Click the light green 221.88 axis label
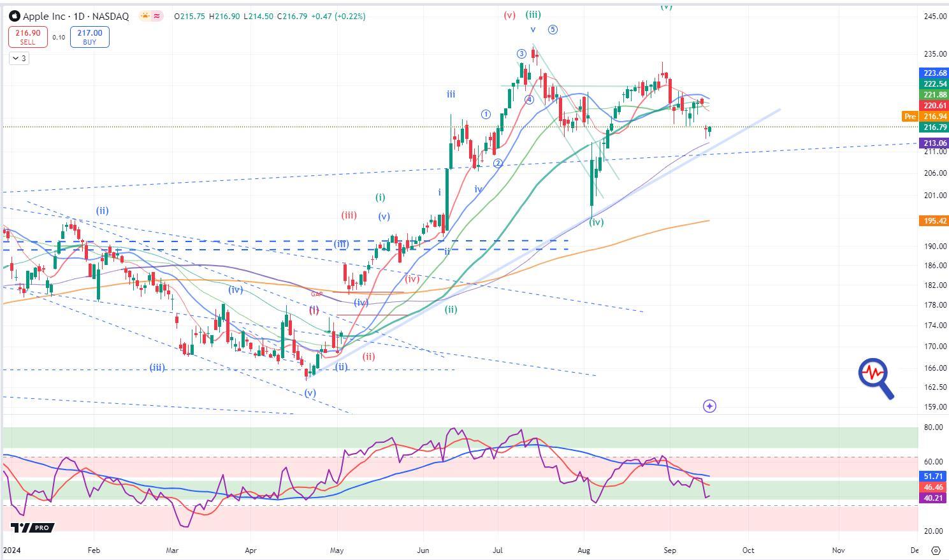The width and height of the screenshot is (949, 560). tap(934, 95)
